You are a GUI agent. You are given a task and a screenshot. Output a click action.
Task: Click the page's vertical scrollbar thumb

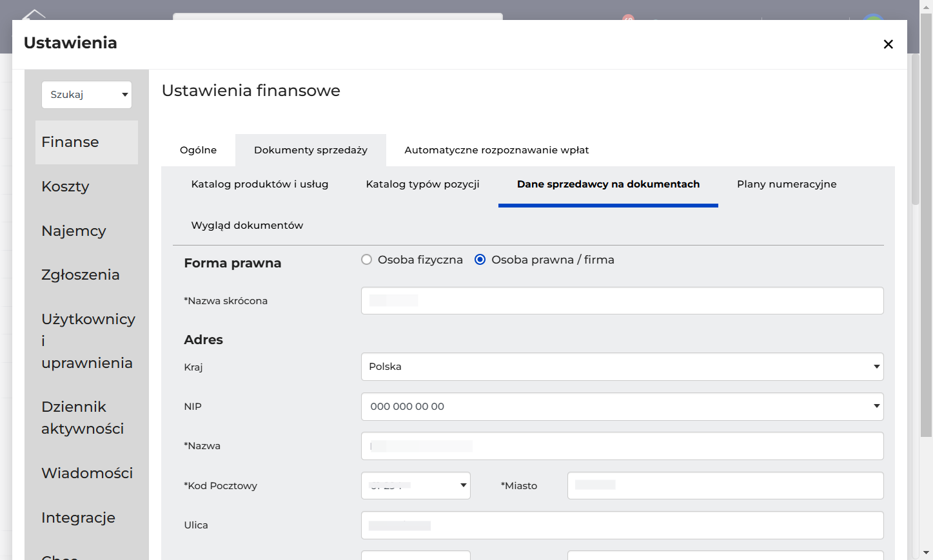[x=926, y=226]
